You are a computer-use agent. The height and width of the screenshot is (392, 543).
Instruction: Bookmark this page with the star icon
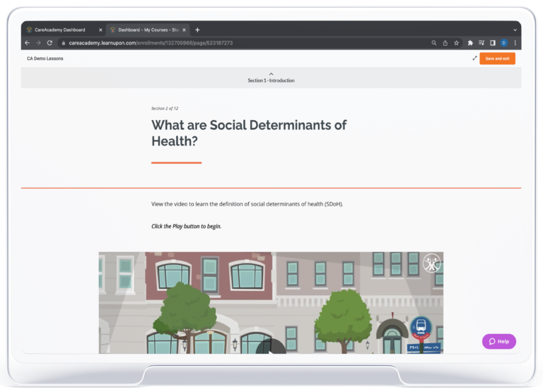456,43
